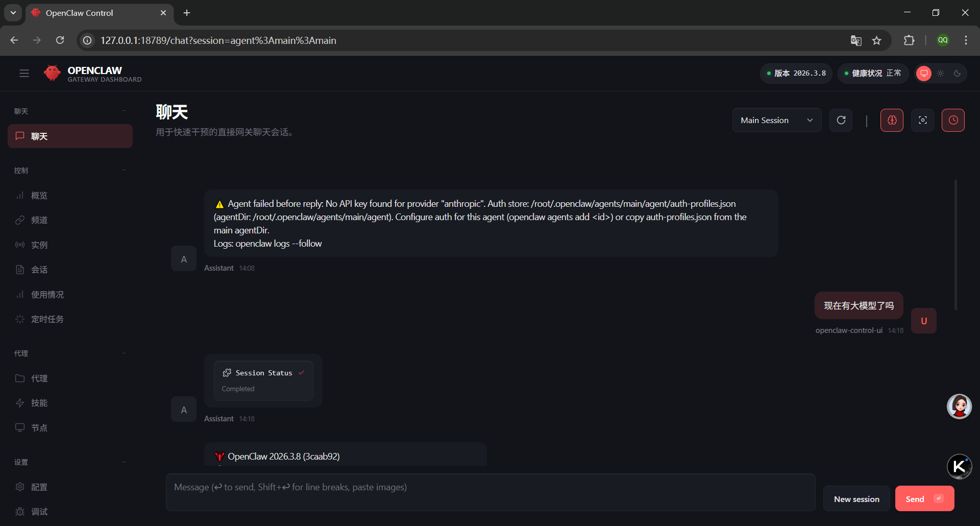Toggle the thinking brain icon
Image resolution: width=980 pixels, height=526 pixels.
[x=892, y=120]
